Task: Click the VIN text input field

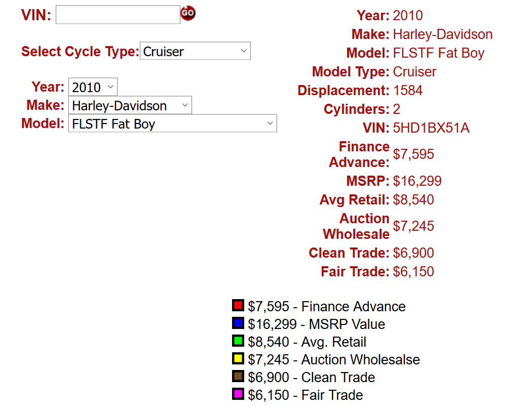Action: point(118,15)
